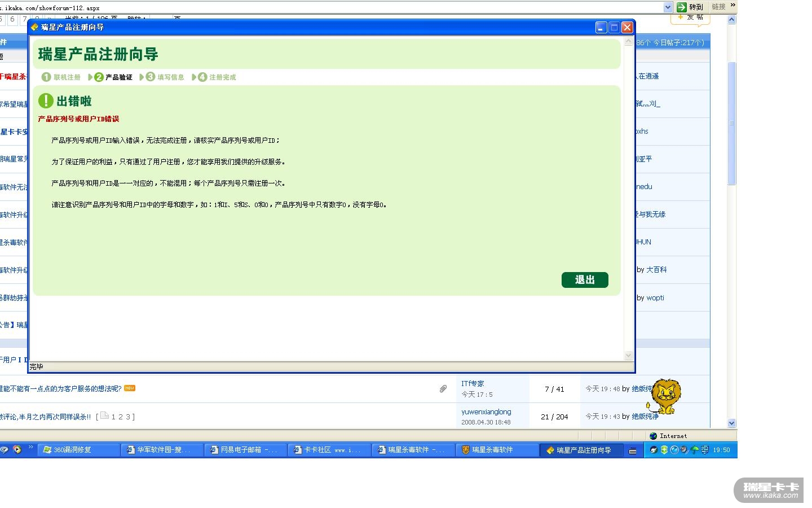Click the keyboard language bar icon on taskbar

click(x=633, y=450)
